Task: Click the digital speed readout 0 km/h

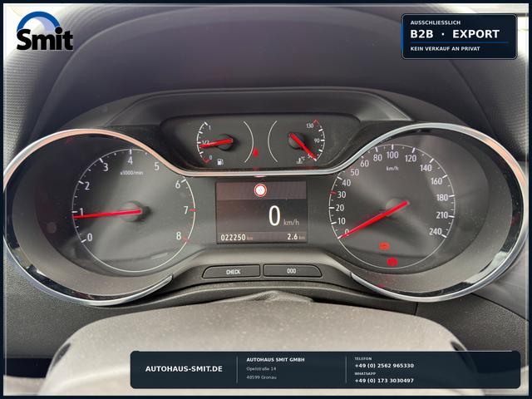Action: click(x=283, y=216)
